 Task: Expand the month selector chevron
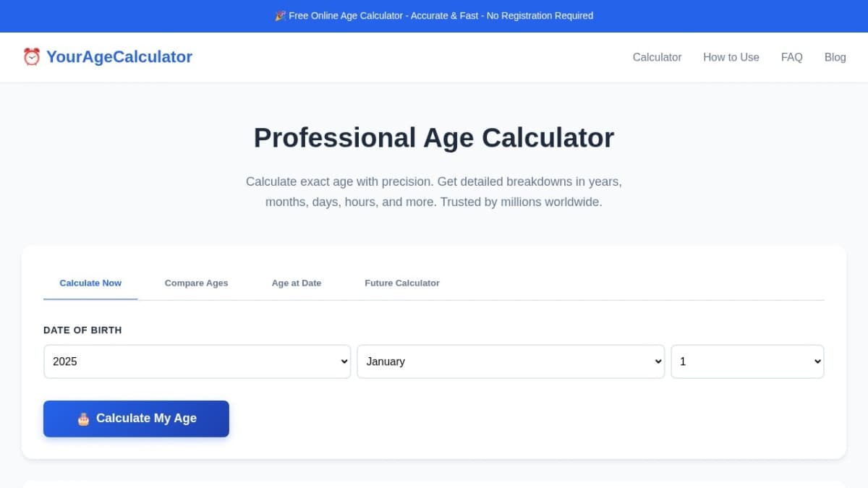pos(657,361)
